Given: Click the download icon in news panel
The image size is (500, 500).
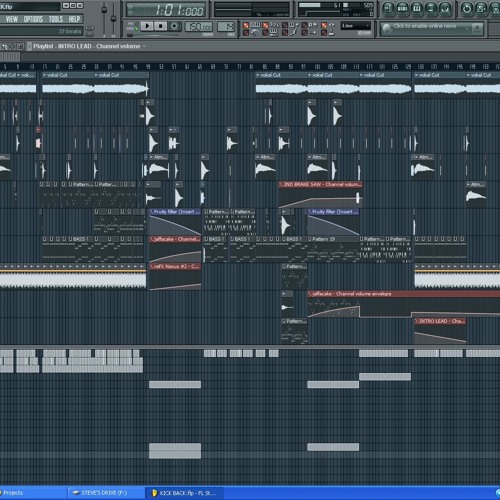Looking at the screenshot, I should click(477, 29).
